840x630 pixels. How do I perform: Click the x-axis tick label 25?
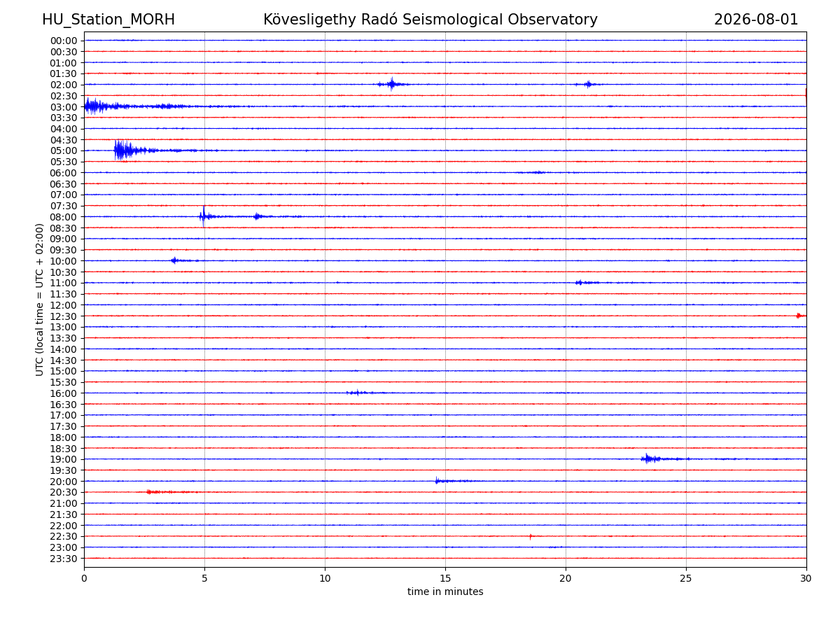(x=686, y=578)
